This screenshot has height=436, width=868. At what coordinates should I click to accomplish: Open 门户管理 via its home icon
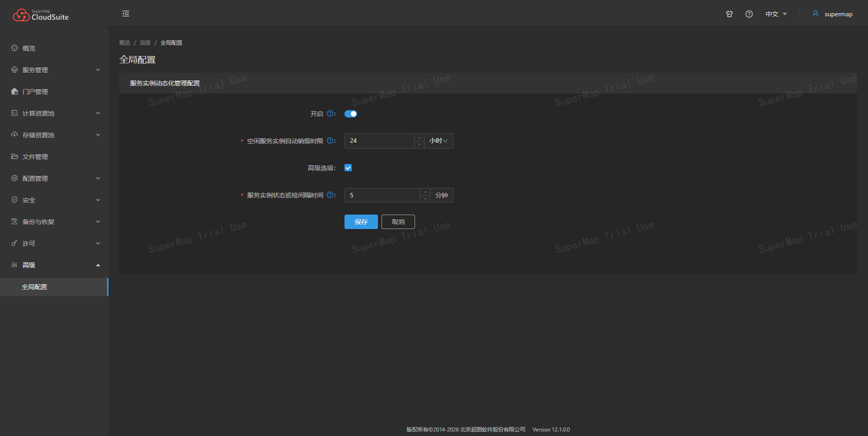coord(14,91)
